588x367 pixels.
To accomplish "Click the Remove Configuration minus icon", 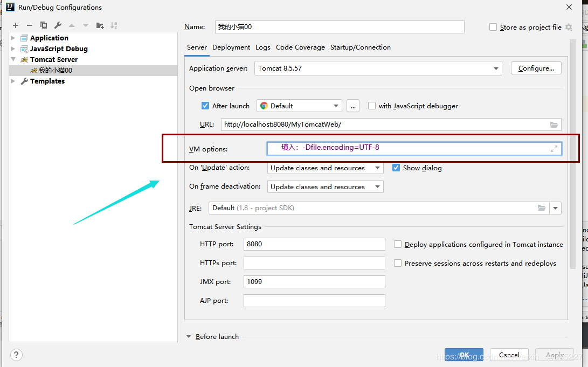I will (30, 25).
